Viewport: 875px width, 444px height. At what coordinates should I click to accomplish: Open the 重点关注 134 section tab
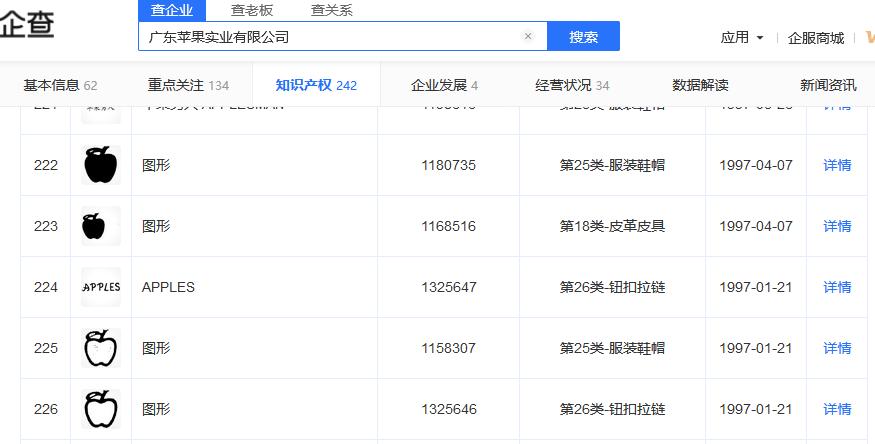click(x=188, y=85)
